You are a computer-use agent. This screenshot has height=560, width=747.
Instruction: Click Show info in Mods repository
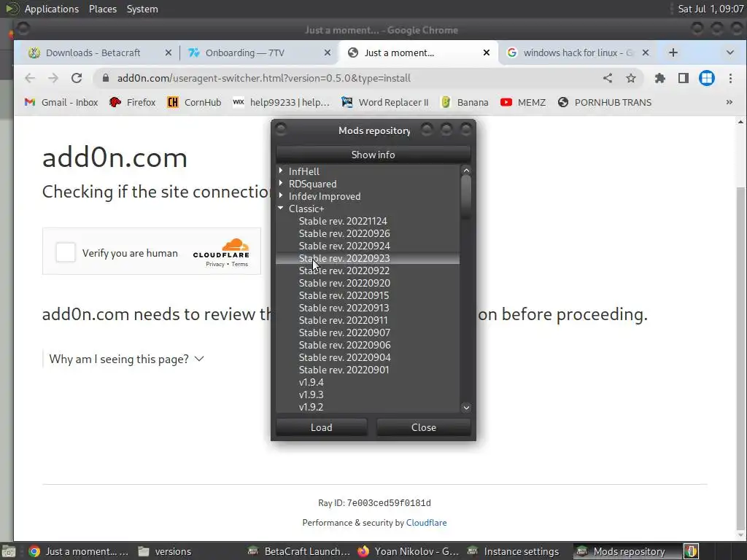pyautogui.click(x=373, y=155)
